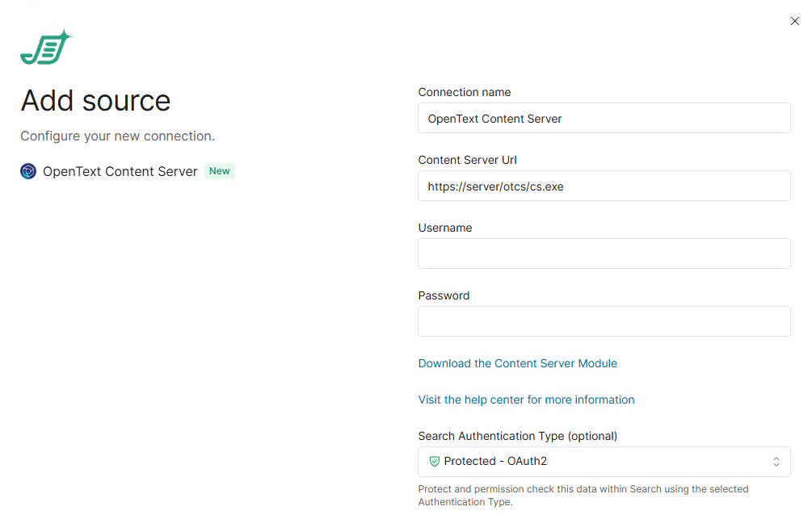
Task: Click the OpenText Content Server source icon
Action: (28, 171)
